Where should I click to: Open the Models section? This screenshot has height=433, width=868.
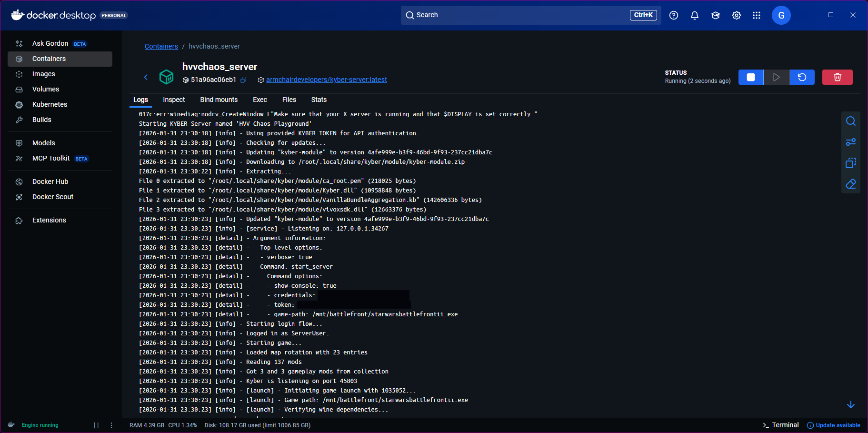(x=60, y=143)
